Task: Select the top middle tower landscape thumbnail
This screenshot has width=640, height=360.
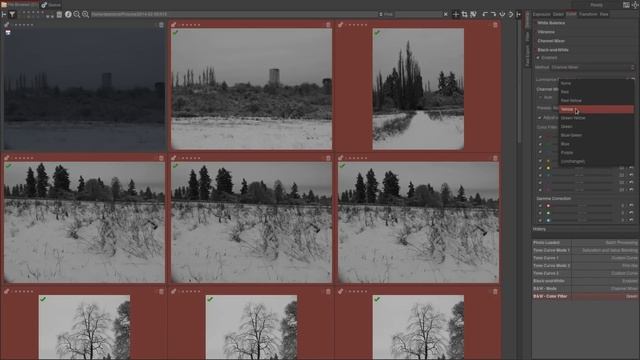Action: (251, 89)
